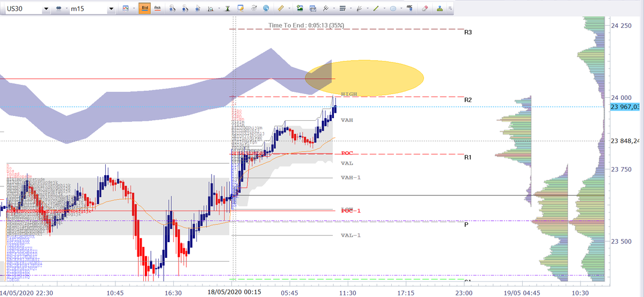This screenshot has height=297, width=644.
Task: Click the 24 250 price axis label
Action: point(621,25)
